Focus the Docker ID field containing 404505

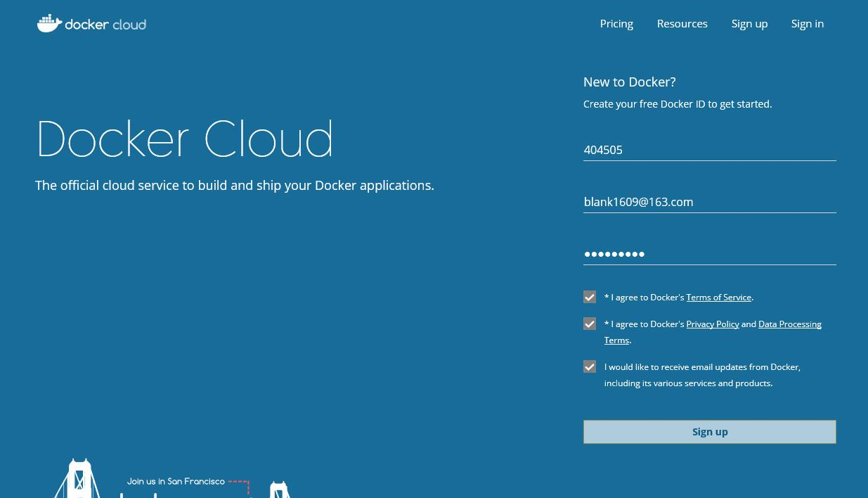coord(709,150)
